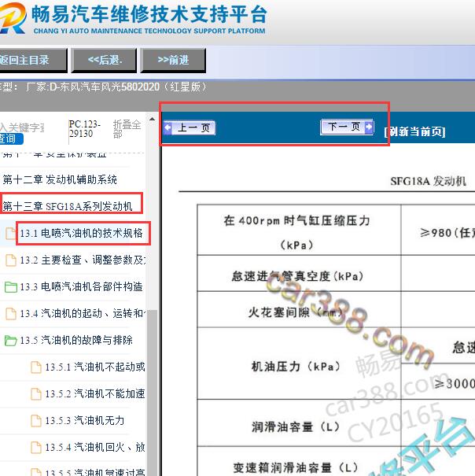Open the previous page with 上一页
The height and width of the screenshot is (476, 475).
(x=190, y=127)
